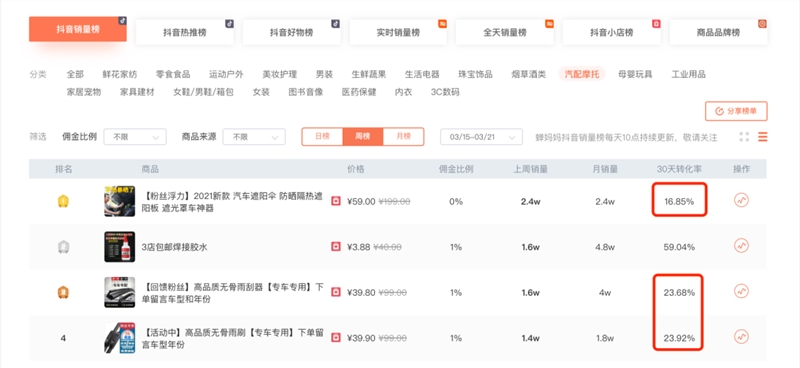Filter category by 3C数码

[x=445, y=92]
